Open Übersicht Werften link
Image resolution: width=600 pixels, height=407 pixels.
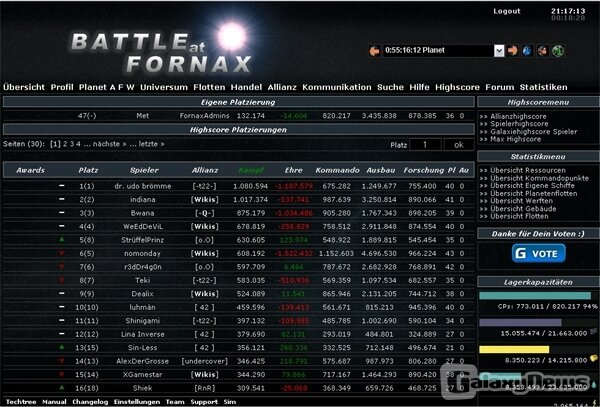coord(522,201)
